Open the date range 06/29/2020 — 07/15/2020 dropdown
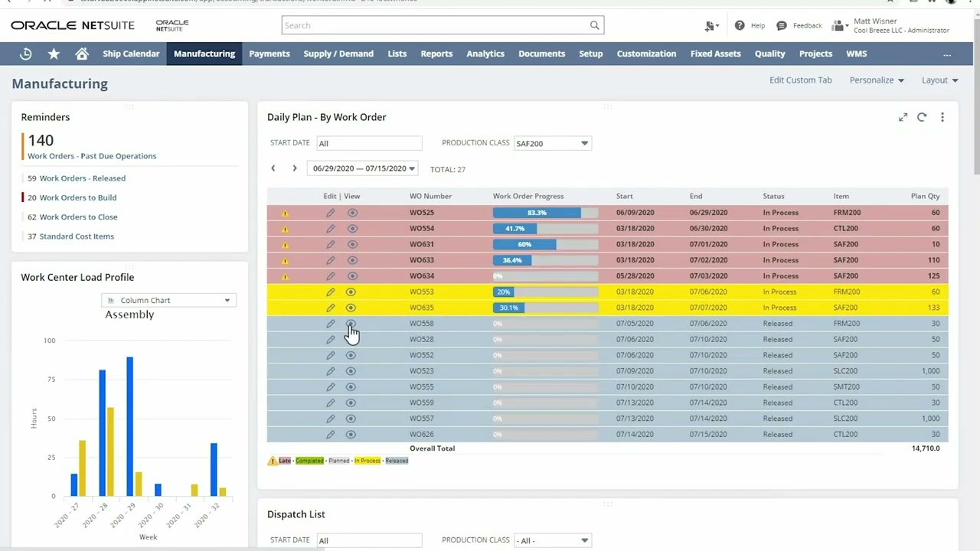The image size is (980, 551). (x=363, y=168)
